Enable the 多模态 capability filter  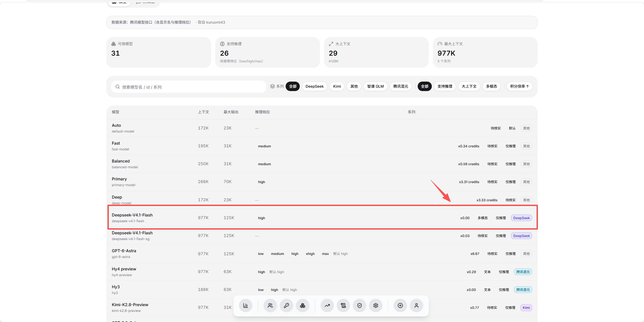(x=492, y=86)
